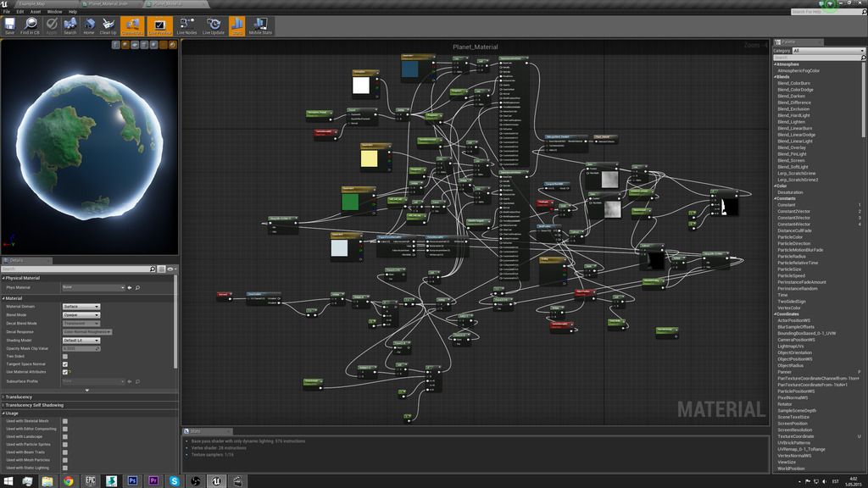Switch to the Example_Map tab
The image size is (868, 488).
(34, 3)
